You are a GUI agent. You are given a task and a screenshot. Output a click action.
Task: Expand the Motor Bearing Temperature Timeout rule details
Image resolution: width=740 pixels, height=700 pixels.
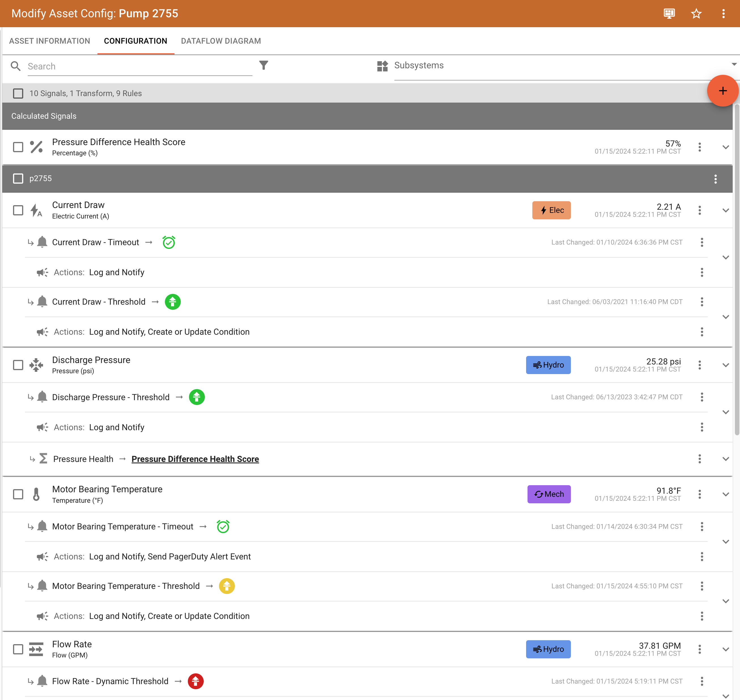[726, 541]
